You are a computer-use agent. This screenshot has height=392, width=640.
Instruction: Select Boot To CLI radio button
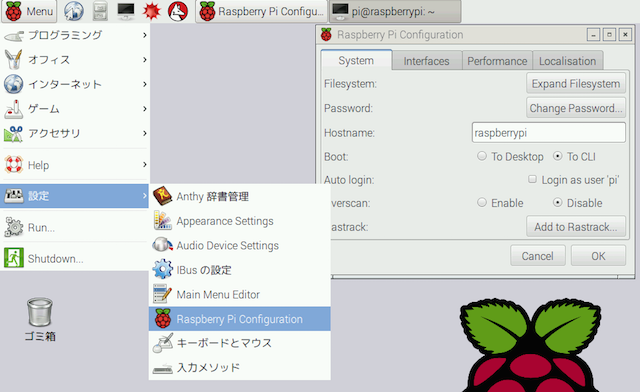558,156
